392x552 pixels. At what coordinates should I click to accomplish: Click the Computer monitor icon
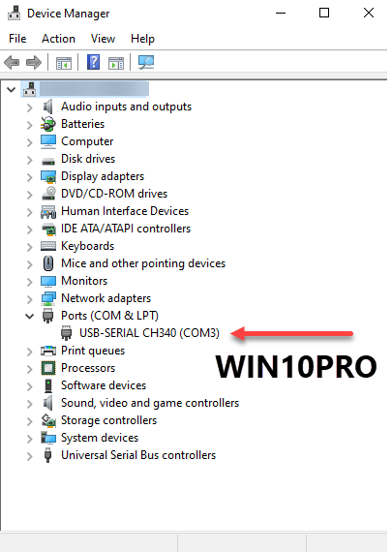click(x=48, y=141)
